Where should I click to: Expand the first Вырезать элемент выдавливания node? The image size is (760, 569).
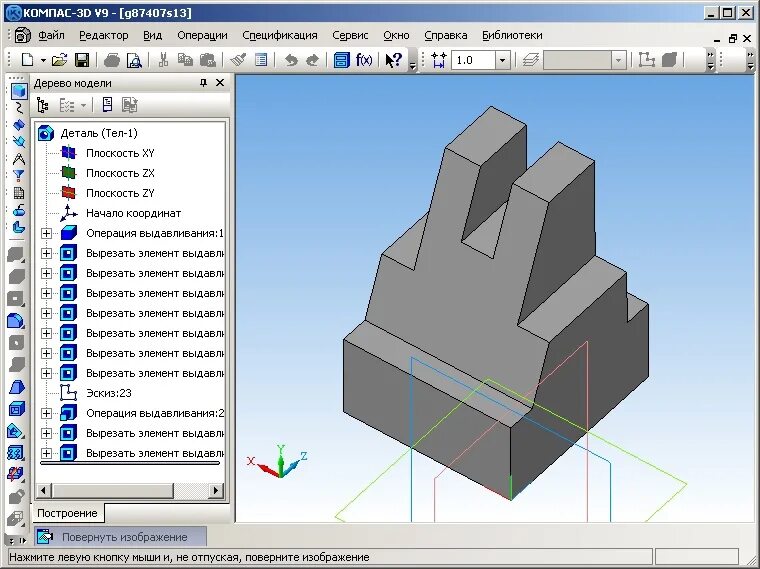(x=46, y=253)
